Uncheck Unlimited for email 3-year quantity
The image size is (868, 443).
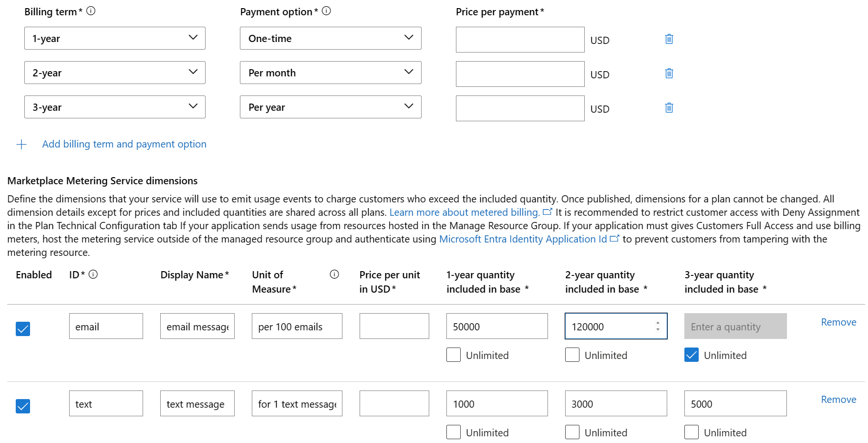(692, 355)
